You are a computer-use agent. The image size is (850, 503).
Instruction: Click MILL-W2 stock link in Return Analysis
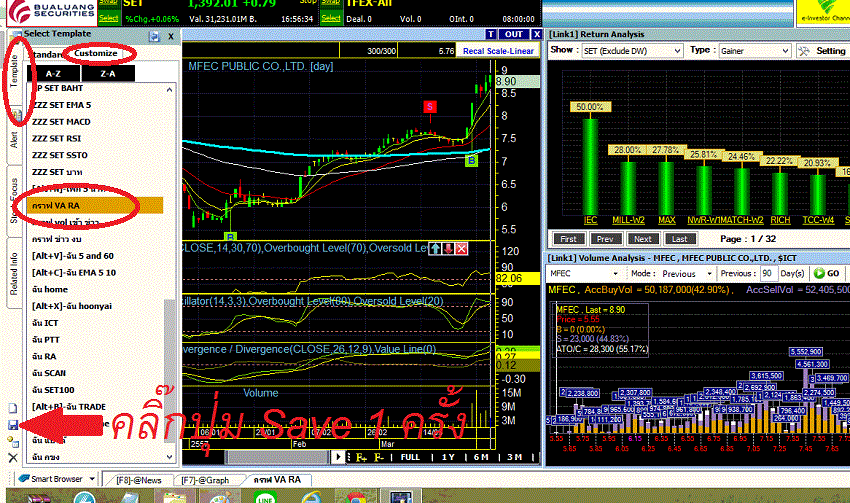click(628, 220)
